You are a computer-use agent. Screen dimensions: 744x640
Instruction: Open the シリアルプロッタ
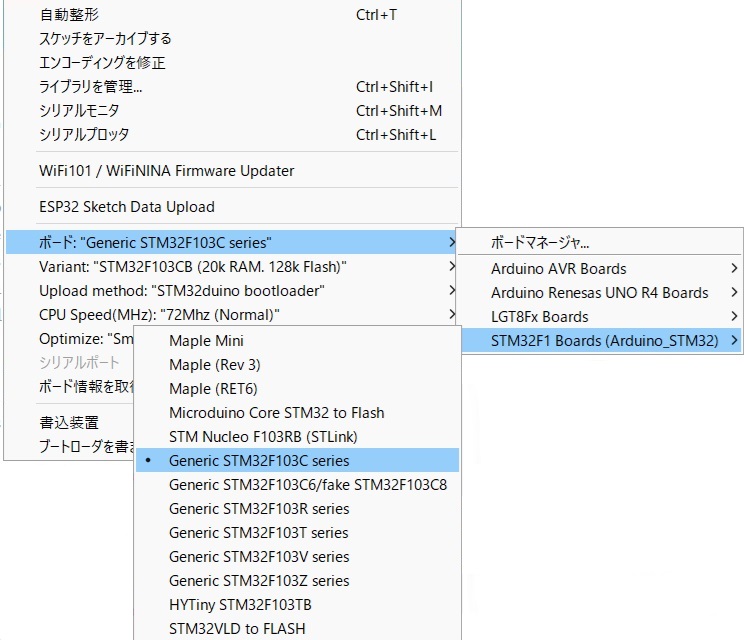coord(232,135)
